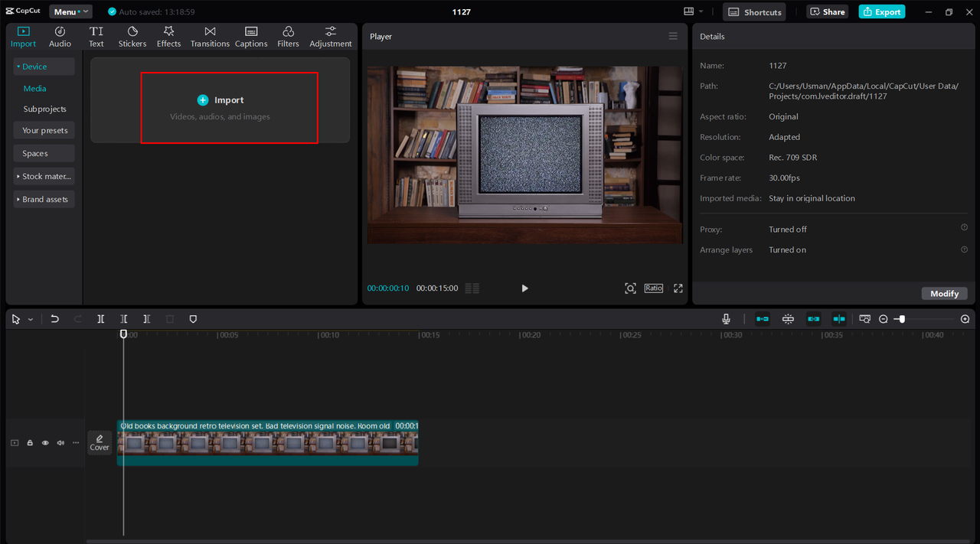This screenshot has height=544, width=980.
Task: Toggle preview axis
Action: tap(839, 319)
